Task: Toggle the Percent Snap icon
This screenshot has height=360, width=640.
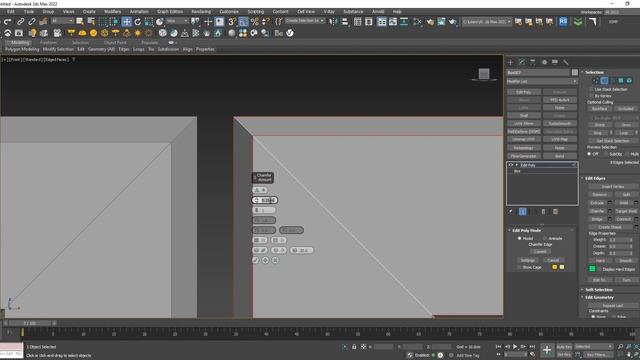Action: pyautogui.click(x=255, y=22)
